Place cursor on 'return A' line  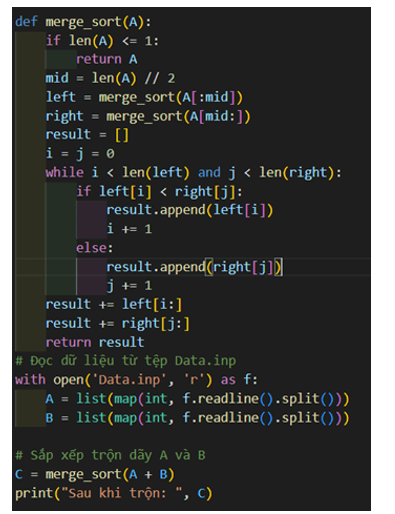point(107,59)
